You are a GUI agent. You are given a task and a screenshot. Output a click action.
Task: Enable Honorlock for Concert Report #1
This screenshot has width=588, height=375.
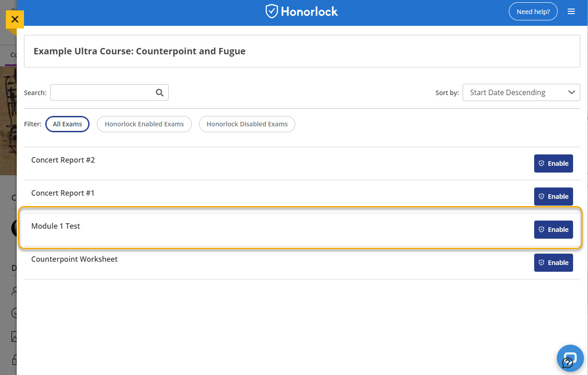click(553, 197)
